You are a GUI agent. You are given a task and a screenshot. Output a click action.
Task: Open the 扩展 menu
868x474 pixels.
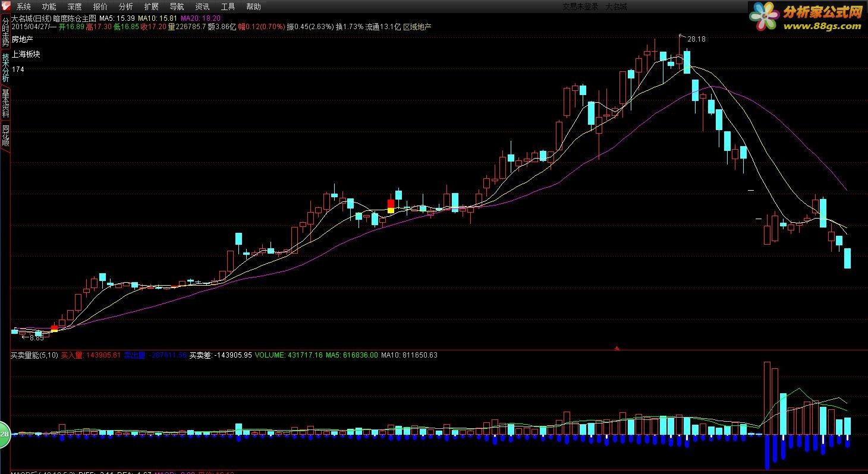(152, 7)
